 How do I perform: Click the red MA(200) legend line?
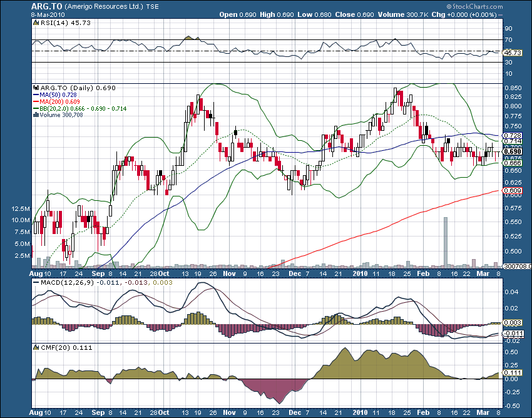pyautogui.click(x=36, y=102)
